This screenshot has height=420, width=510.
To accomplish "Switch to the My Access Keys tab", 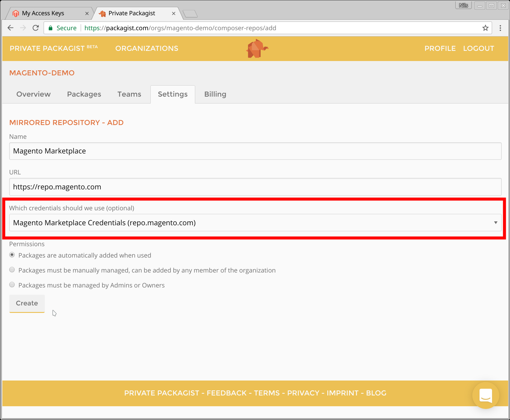I will 50,13.
